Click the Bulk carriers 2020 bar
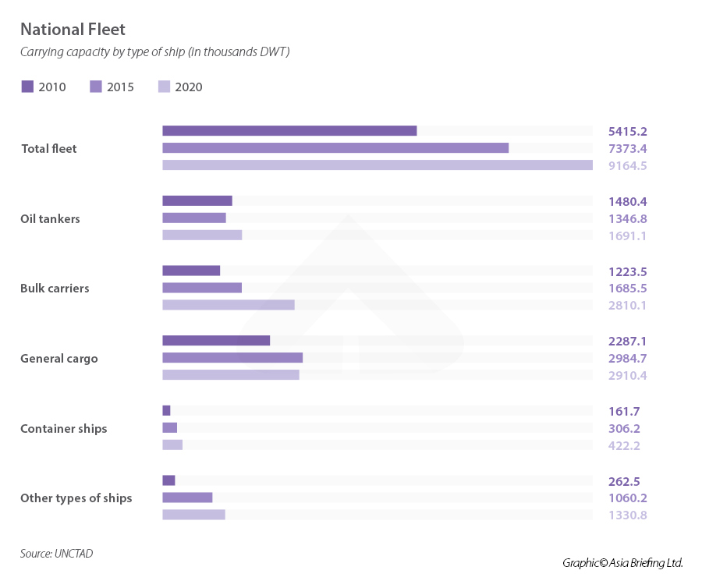The width and height of the screenshot is (702, 588). 229,305
